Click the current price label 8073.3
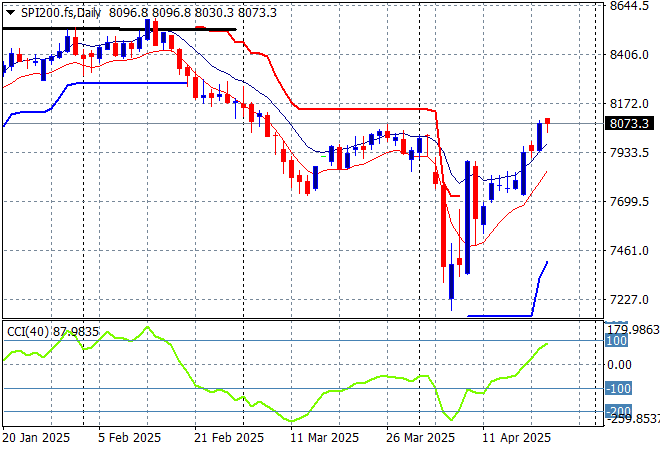Viewport: 660px width, 450px height. click(629, 123)
